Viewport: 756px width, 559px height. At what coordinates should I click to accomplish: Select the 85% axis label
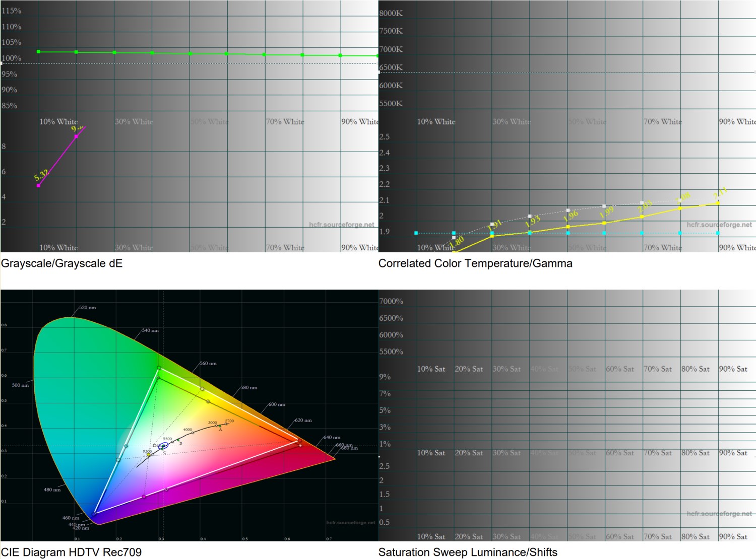[x=10, y=106]
